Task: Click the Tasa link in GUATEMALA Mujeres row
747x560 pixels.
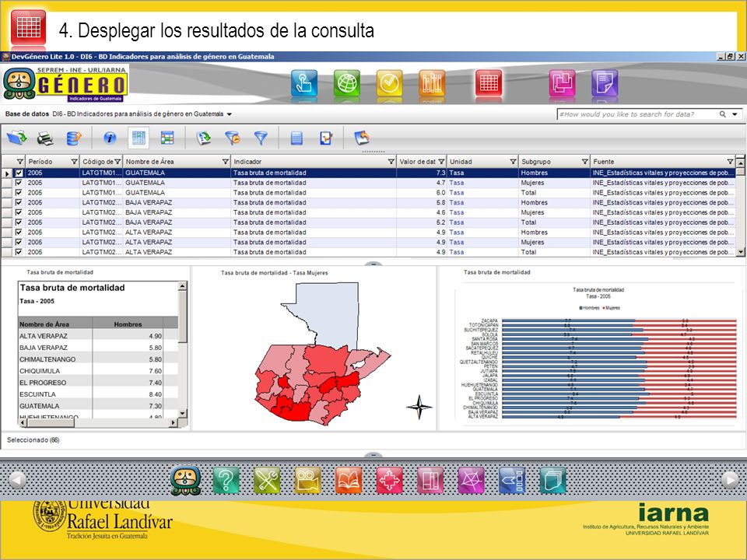Action: pos(457,183)
